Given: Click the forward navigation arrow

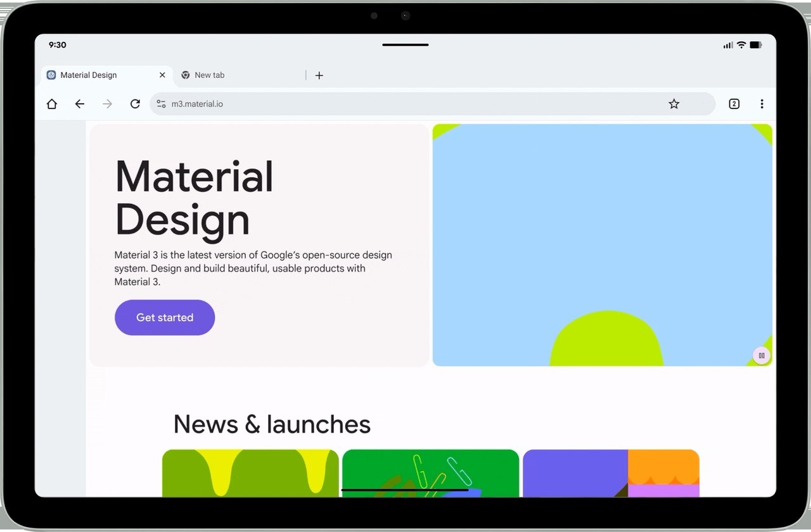Looking at the screenshot, I should [x=108, y=104].
